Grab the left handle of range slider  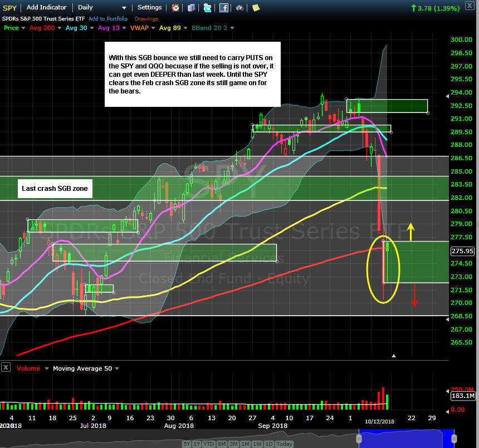(359, 439)
